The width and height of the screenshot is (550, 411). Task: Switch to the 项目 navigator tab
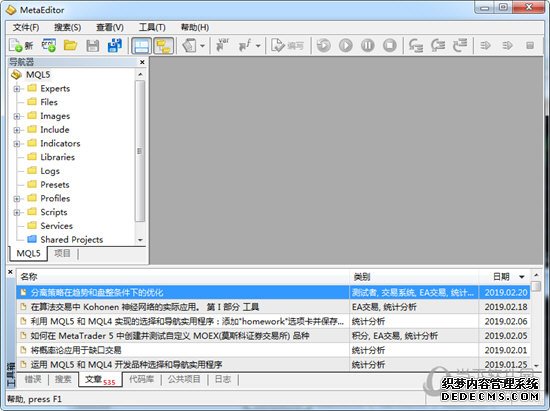point(62,253)
